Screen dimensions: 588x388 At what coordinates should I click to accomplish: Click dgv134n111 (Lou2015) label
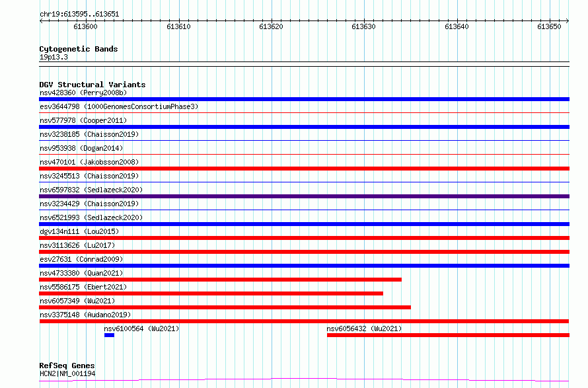[x=79, y=231]
